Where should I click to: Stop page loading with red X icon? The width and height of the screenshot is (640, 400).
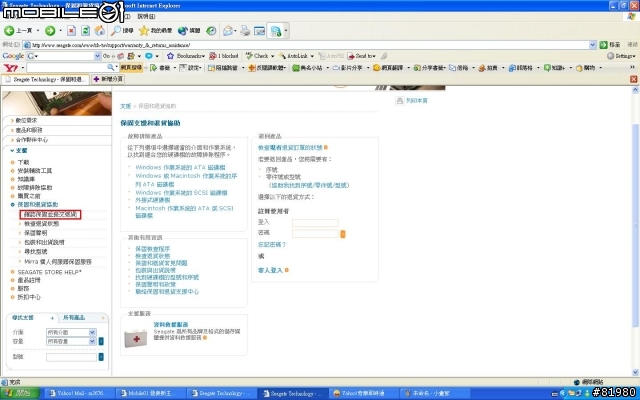pos(71,31)
